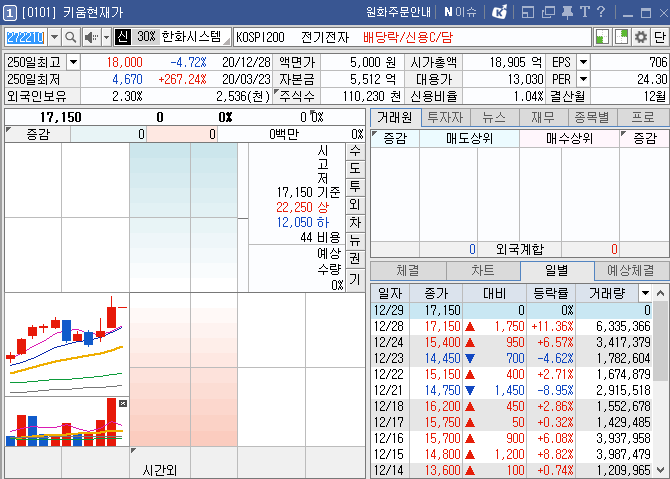The width and height of the screenshot is (670, 479).
Task: Click the first green chart icon in toolbar
Action: 602,37
